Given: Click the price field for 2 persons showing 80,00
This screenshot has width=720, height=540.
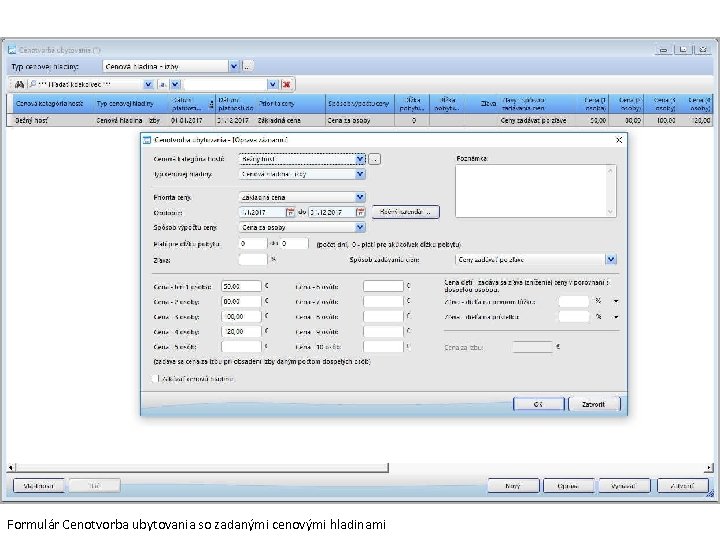Looking at the screenshot, I should click(241, 301).
